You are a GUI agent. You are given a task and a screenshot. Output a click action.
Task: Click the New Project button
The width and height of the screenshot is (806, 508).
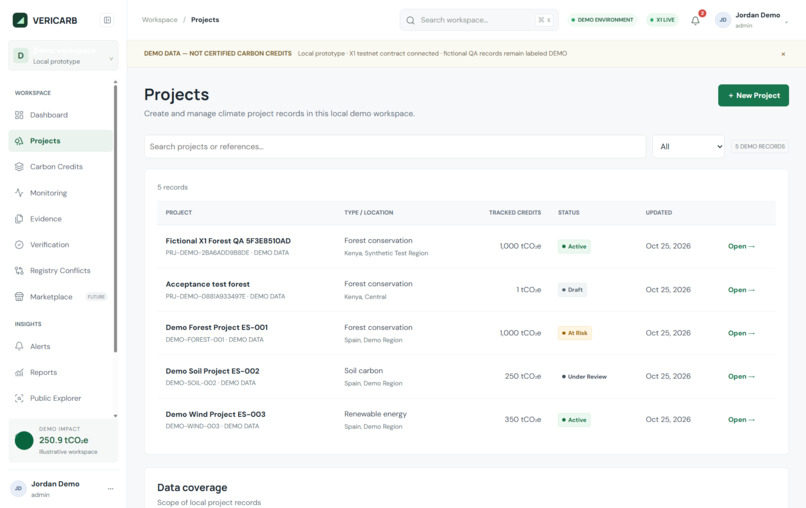tap(753, 96)
